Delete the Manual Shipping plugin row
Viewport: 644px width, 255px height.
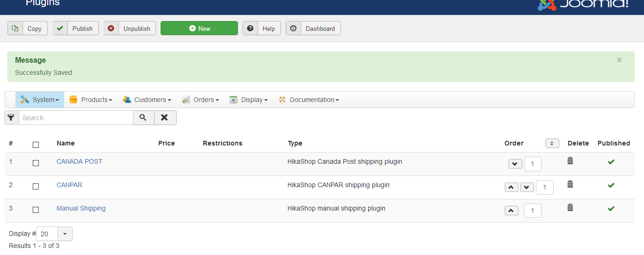570,208
